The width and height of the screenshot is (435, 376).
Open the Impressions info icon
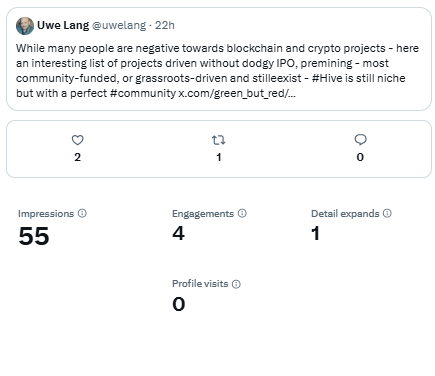[x=82, y=213]
